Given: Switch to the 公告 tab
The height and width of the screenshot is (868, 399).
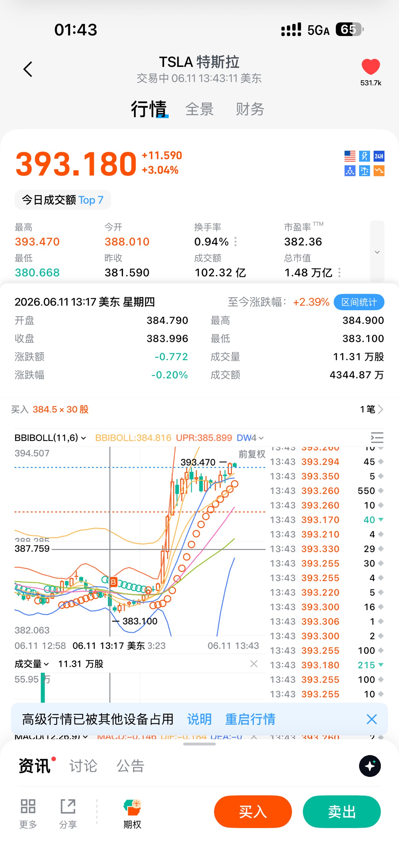Looking at the screenshot, I should (x=131, y=766).
